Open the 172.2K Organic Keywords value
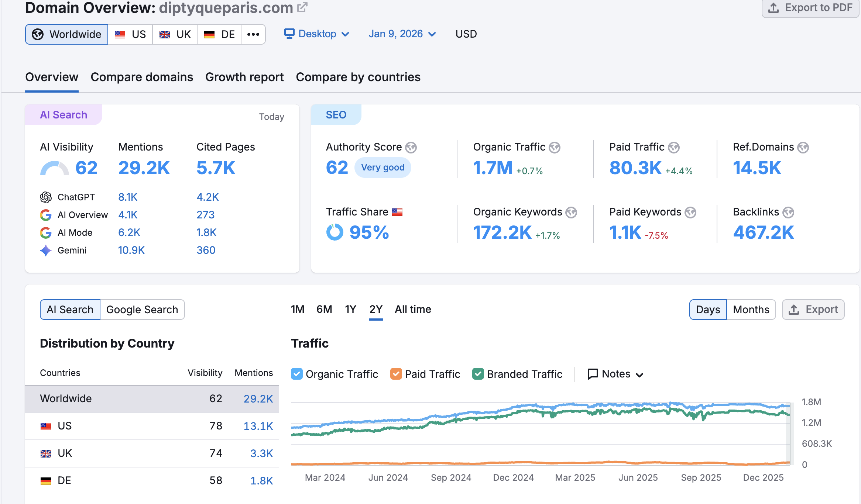Image resolution: width=861 pixels, height=504 pixels. pyautogui.click(x=502, y=233)
